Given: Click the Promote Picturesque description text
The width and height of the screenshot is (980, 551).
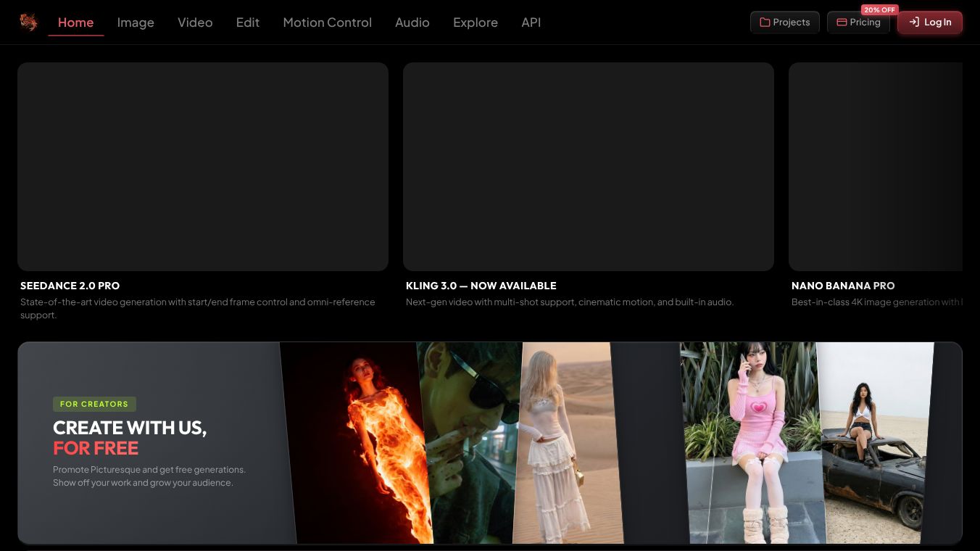Looking at the screenshot, I should pos(149,476).
